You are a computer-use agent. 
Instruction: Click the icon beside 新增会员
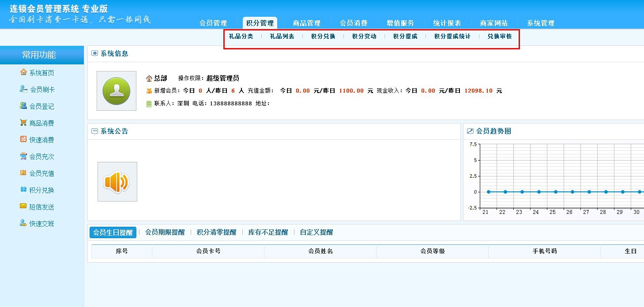[x=149, y=91]
